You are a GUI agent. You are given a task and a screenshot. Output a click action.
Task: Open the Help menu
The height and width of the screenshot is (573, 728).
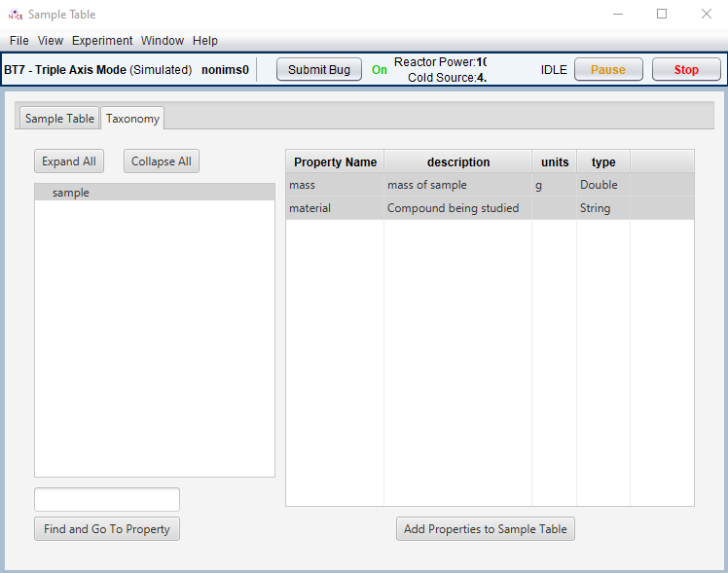[x=205, y=41]
